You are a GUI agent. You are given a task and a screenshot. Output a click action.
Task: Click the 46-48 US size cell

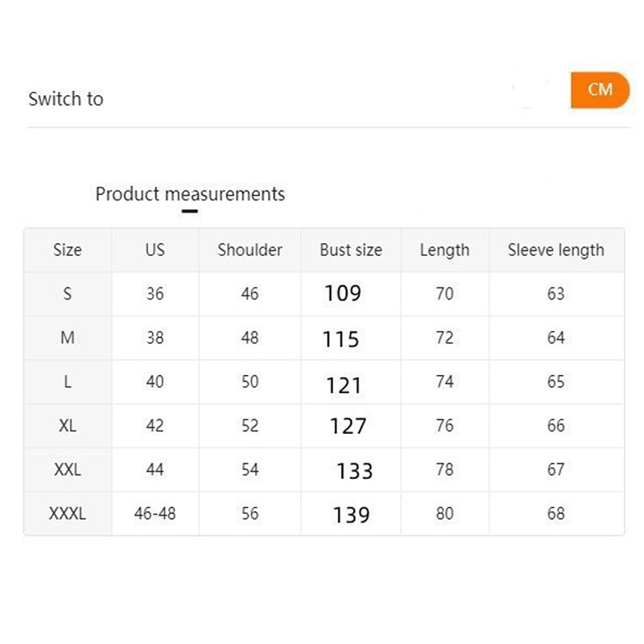(155, 514)
